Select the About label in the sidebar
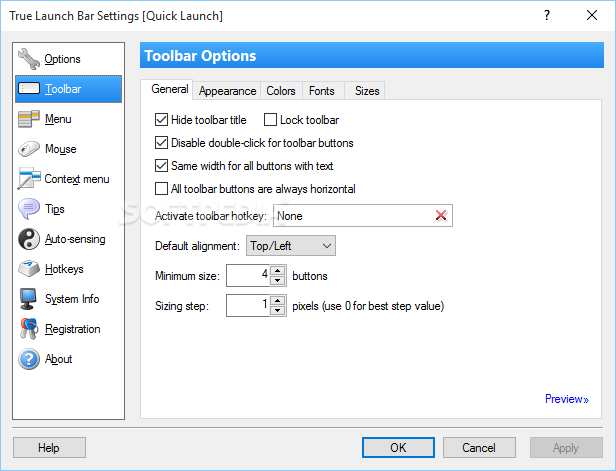This screenshot has width=616, height=471. (x=59, y=359)
